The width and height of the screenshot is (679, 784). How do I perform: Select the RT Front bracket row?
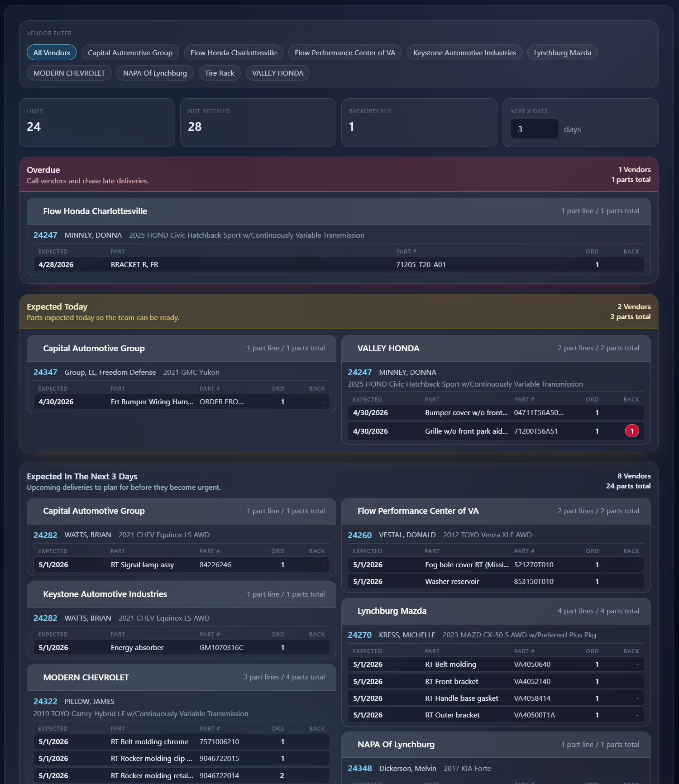point(496,681)
